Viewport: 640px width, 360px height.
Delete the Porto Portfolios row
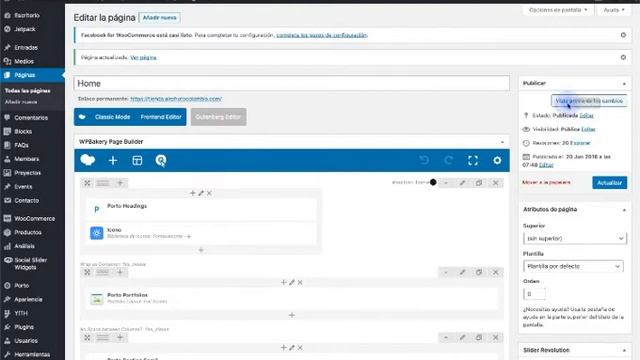point(496,272)
